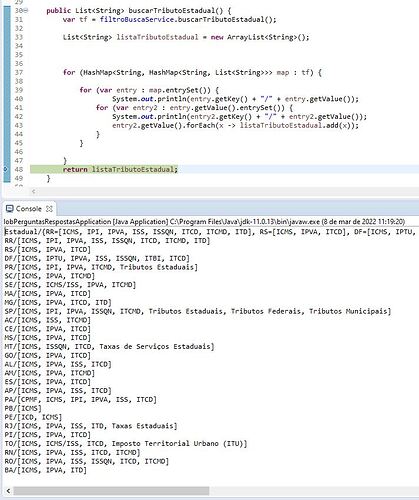
Task: Click filtroBuscaService in line 31
Action: [x=137, y=19]
